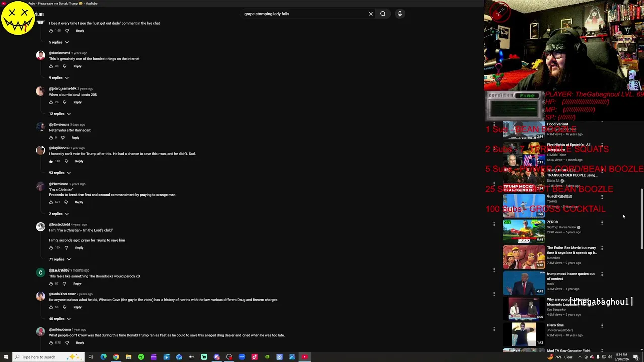Reply to the "I'm a Christian" orange man comment
The image size is (644, 362).
click(x=79, y=202)
